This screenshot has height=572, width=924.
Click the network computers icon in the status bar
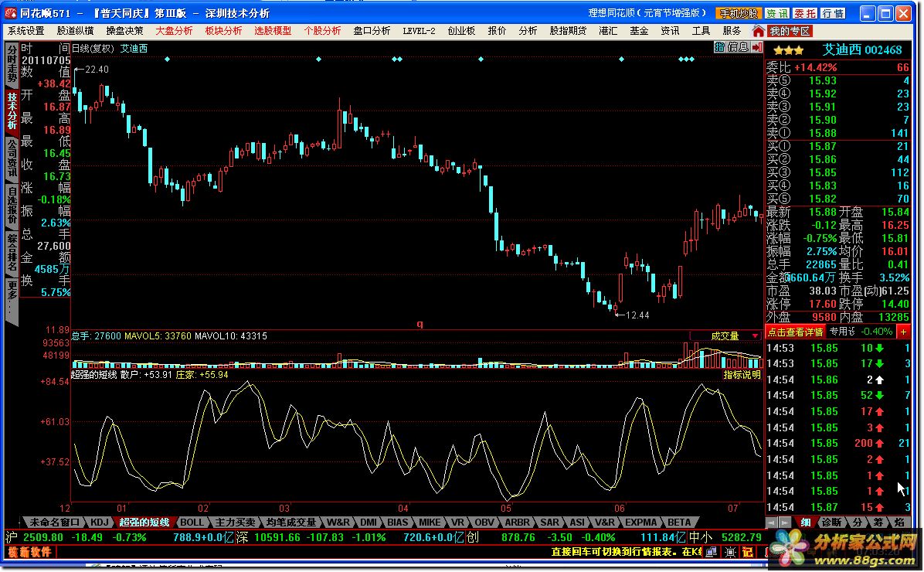(x=712, y=552)
